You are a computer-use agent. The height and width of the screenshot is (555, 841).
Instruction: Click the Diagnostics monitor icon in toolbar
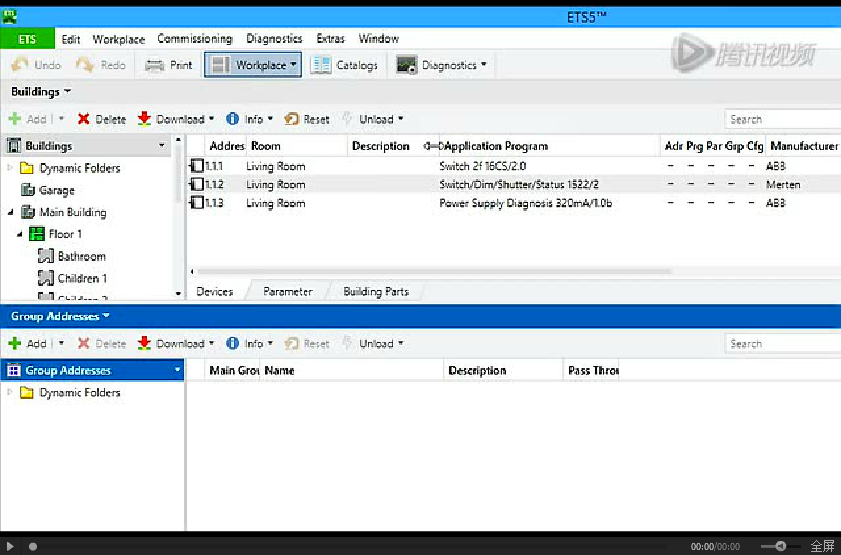tap(406, 65)
